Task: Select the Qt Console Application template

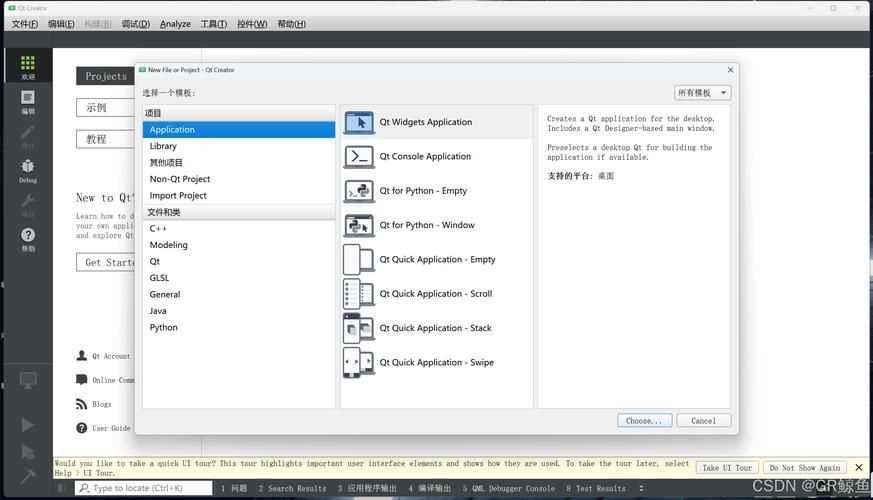Action: (425, 157)
